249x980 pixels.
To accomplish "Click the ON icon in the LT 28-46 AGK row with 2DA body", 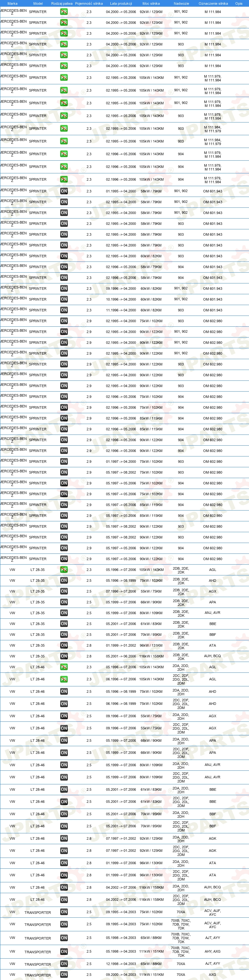I will [x=64, y=838].
